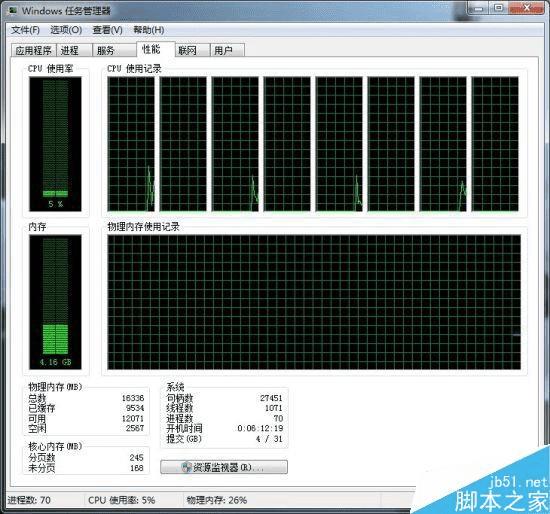The width and height of the screenshot is (550, 514).
Task: Click the 空闲 value 2567
Action: coord(135,428)
